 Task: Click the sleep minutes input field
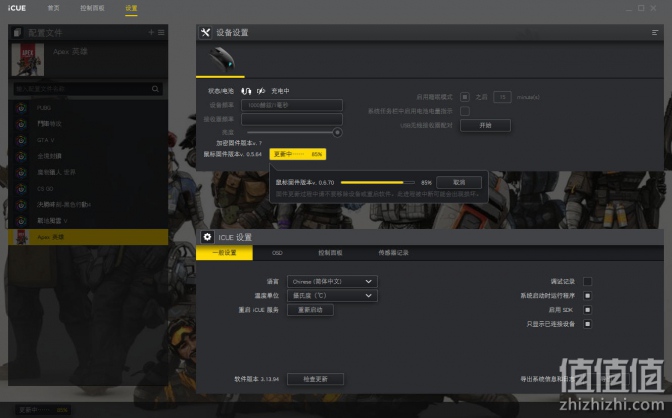click(502, 97)
